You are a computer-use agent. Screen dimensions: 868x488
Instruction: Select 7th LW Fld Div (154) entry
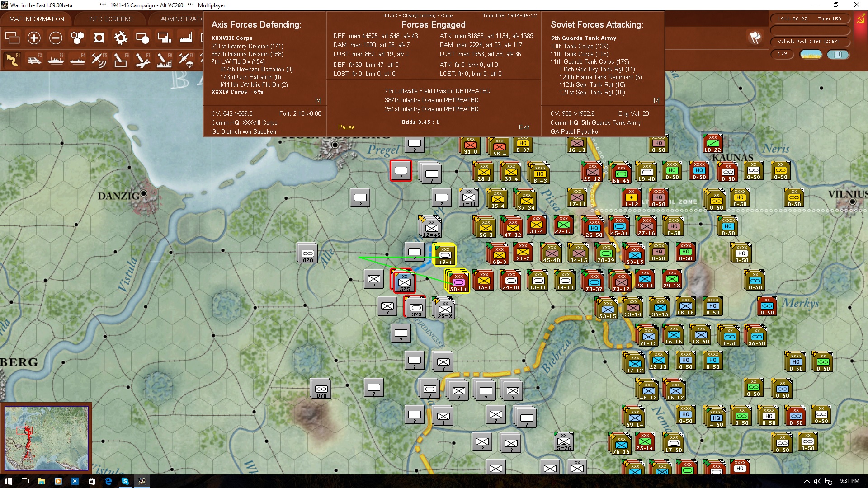pos(238,61)
